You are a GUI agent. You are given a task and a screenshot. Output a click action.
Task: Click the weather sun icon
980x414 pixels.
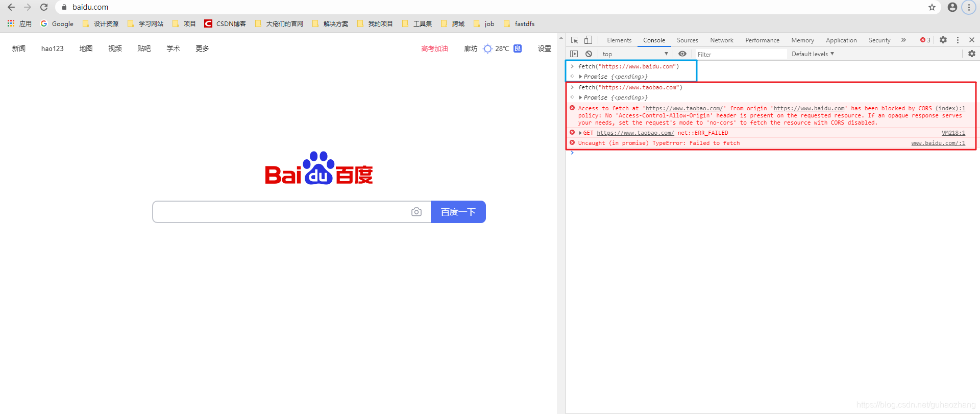tap(487, 48)
